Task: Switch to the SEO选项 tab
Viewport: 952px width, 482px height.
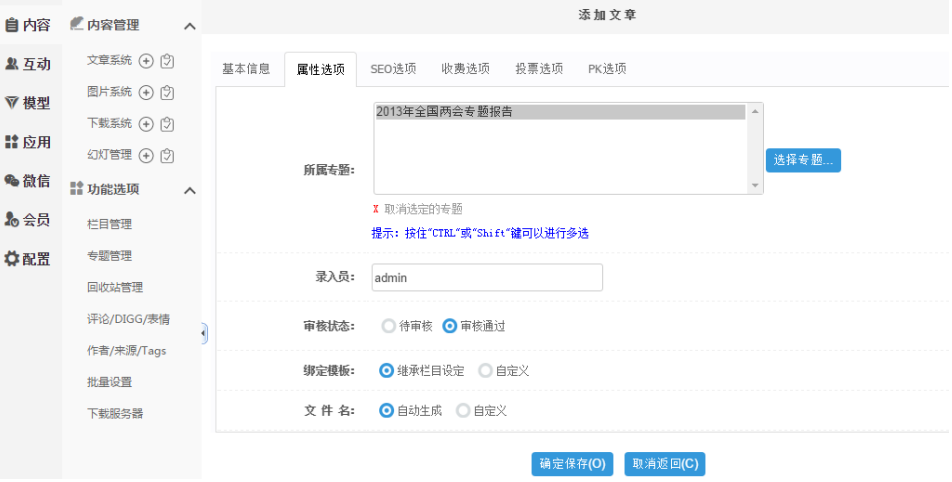Action: pyautogui.click(x=393, y=69)
